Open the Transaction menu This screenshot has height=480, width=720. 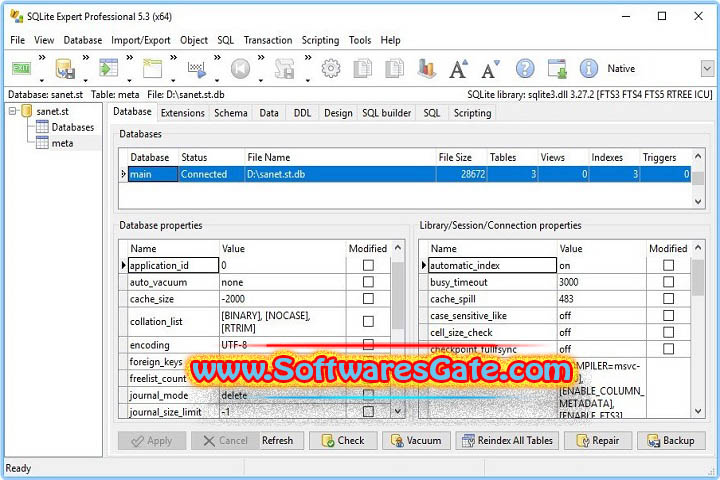tap(268, 40)
